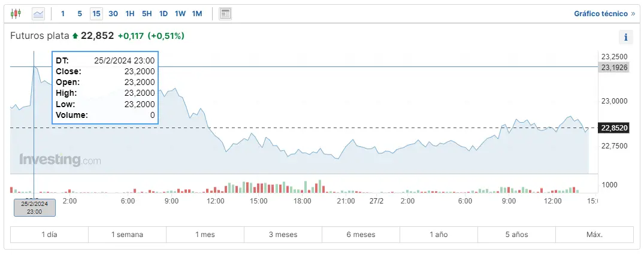
Task: Switch to the 1D interval
Action: point(164,13)
